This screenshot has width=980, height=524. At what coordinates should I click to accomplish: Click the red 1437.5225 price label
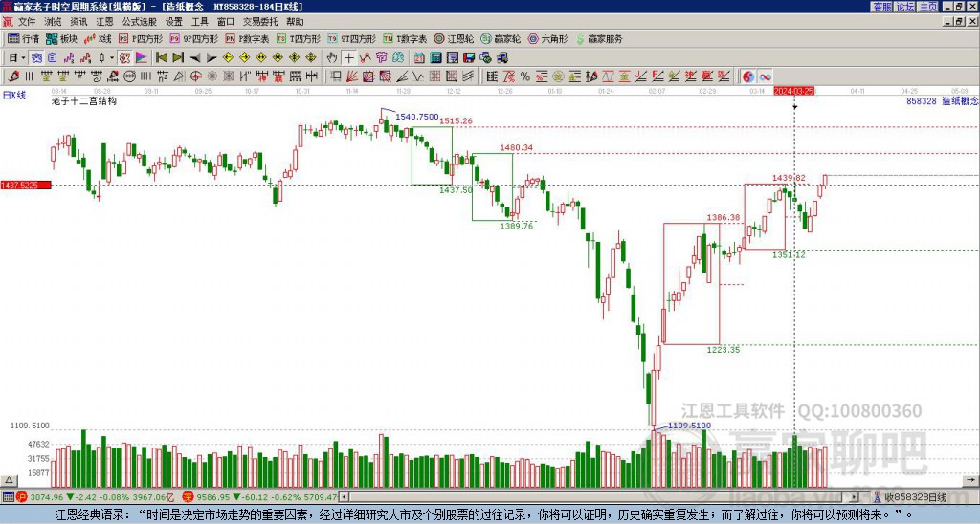click(26, 186)
